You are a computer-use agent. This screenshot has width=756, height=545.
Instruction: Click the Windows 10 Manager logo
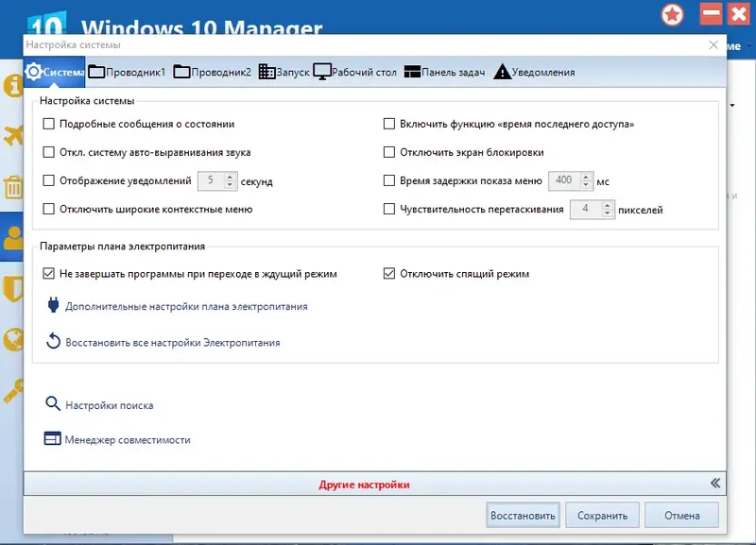coord(46,25)
